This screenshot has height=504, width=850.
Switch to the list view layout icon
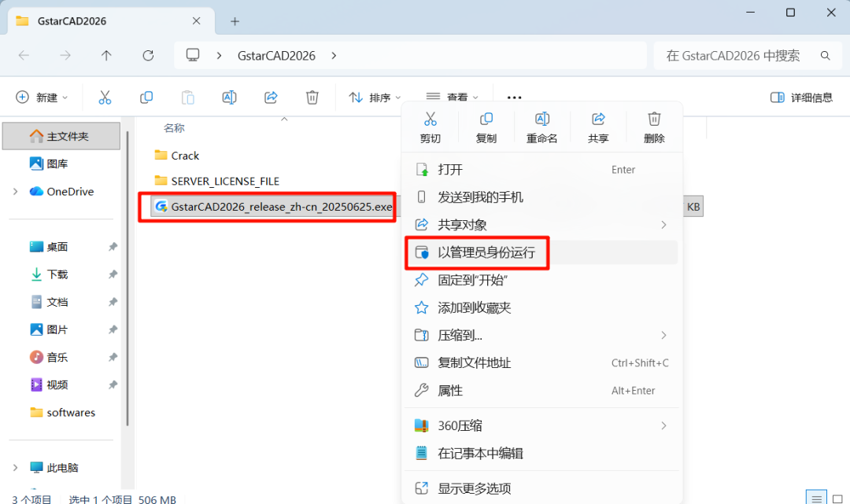coord(818,498)
